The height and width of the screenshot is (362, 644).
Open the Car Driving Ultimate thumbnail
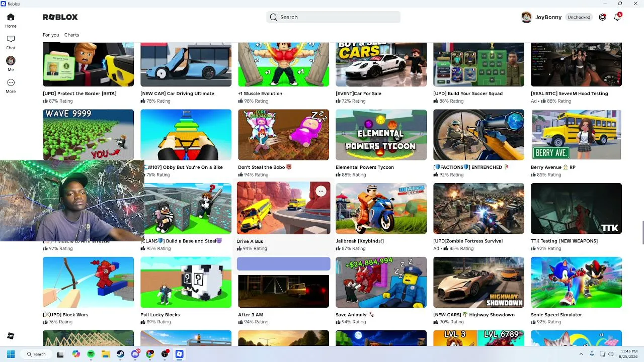[x=186, y=64]
